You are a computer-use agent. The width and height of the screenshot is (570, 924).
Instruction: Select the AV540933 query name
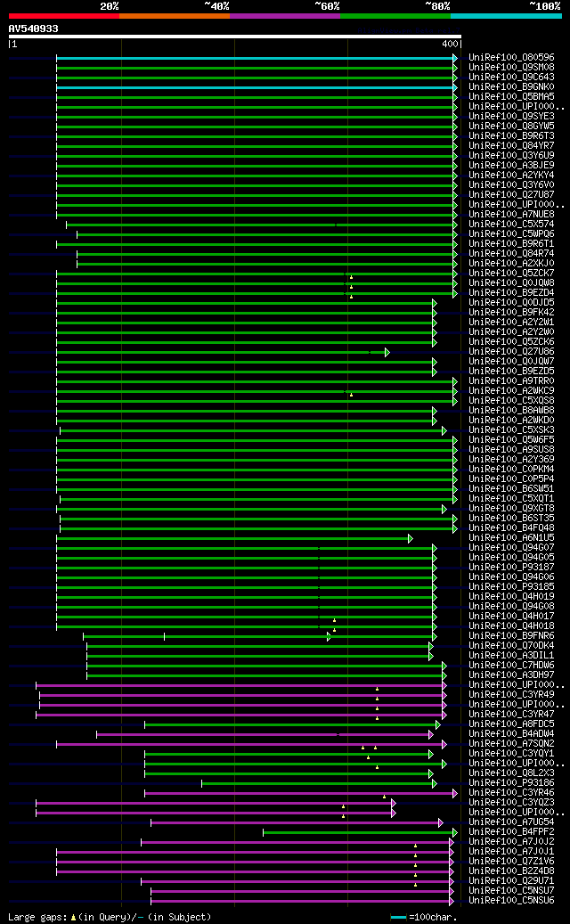pyautogui.click(x=33, y=29)
